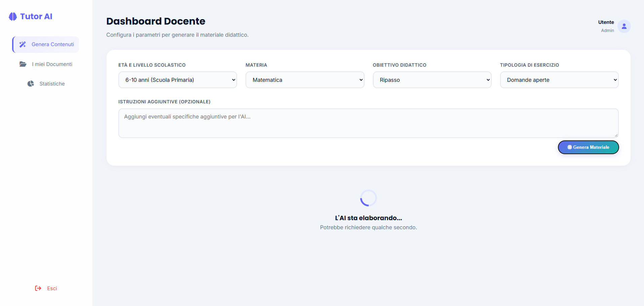The height and width of the screenshot is (306, 644).
Task: Go to I miei Documenti
Action: coord(46,64)
